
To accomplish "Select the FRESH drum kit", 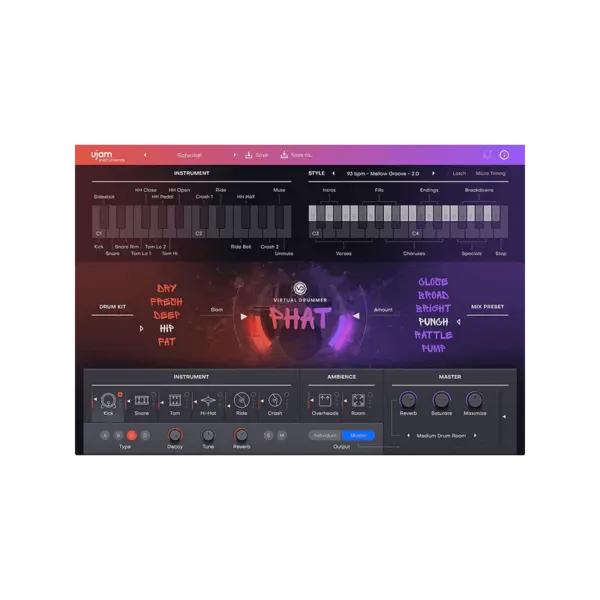I will (166, 302).
